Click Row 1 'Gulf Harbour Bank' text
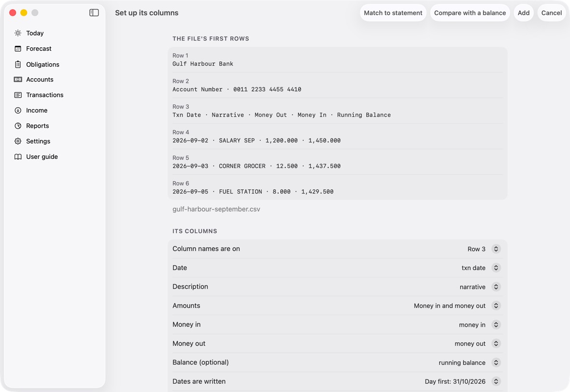The image size is (570, 392). point(203,64)
